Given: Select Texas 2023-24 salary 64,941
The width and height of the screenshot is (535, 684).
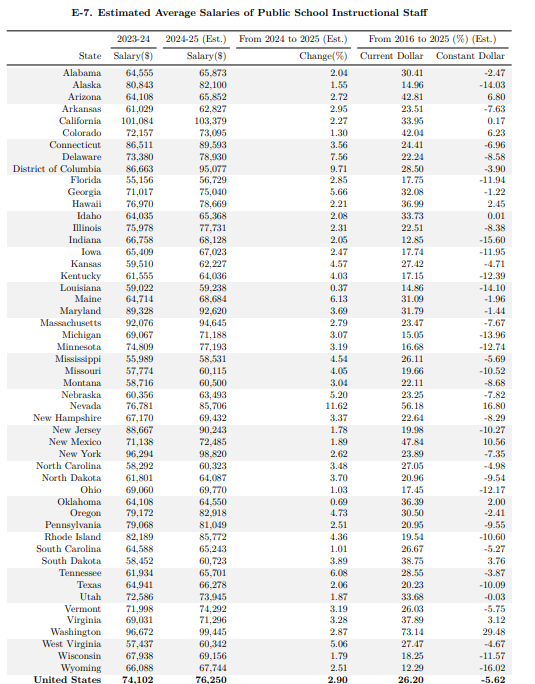Looking at the screenshot, I should (x=140, y=585).
